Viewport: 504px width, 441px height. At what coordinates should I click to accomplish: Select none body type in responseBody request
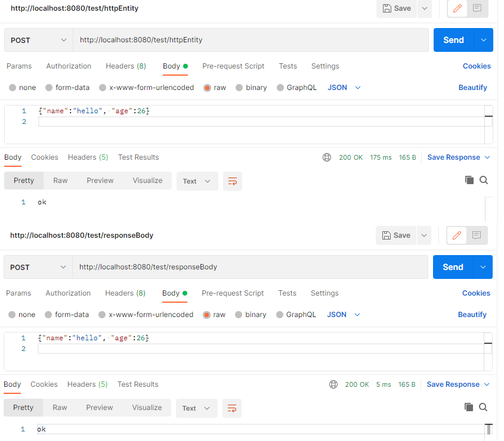12,315
